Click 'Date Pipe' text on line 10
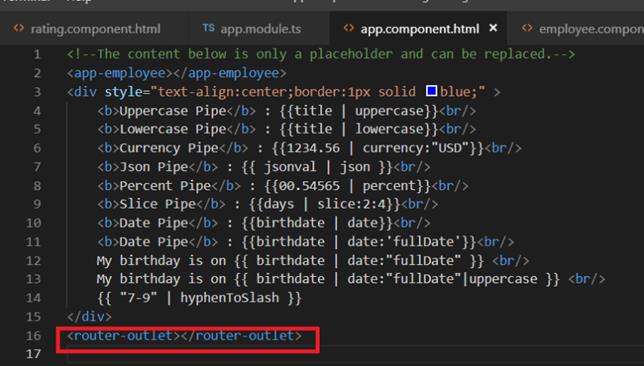Viewport: 644px width, 366px height. point(154,223)
